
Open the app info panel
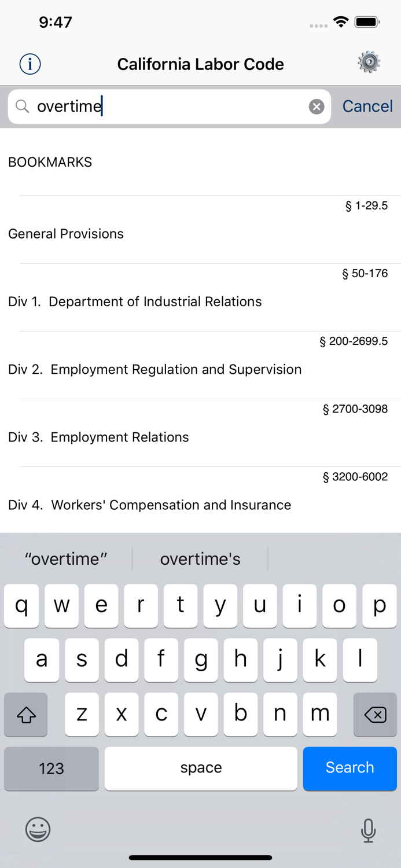click(30, 64)
